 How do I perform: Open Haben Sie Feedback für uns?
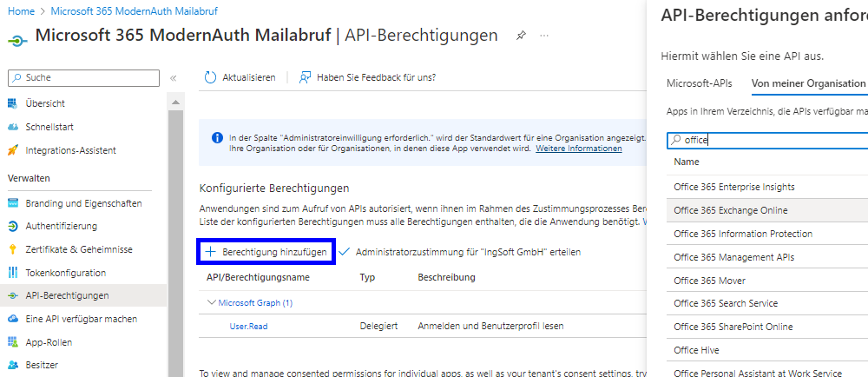[377, 77]
